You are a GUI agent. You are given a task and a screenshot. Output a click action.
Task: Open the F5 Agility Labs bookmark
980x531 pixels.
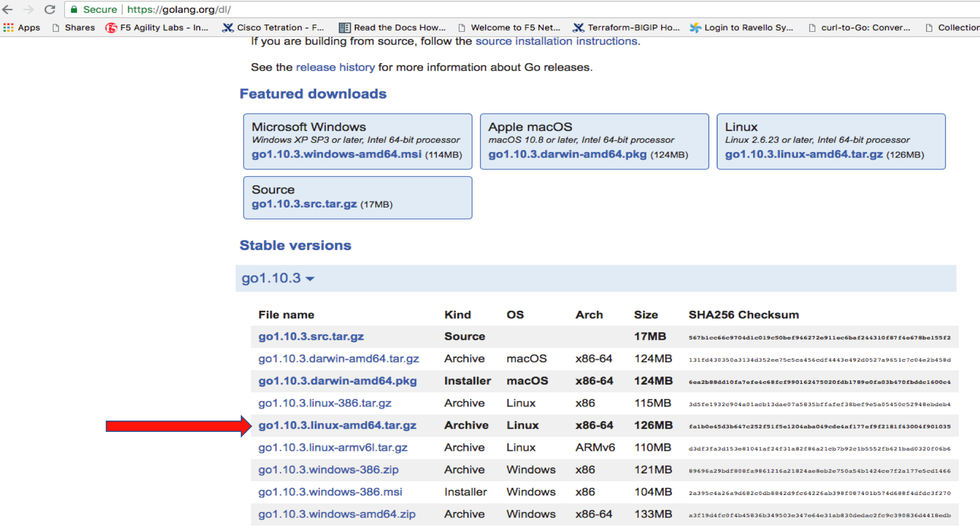pos(157,28)
